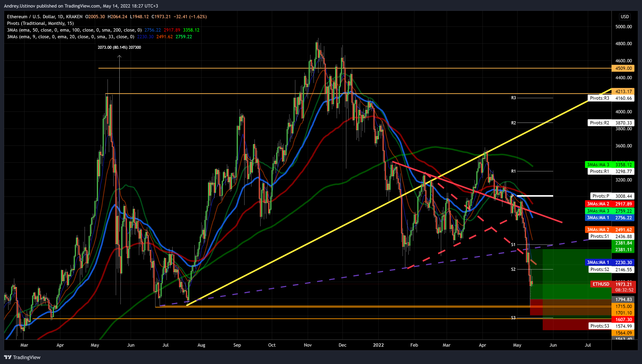The height and width of the screenshot is (364, 642).
Task: Click the R3 pivot marker on chart
Action: [x=514, y=98]
